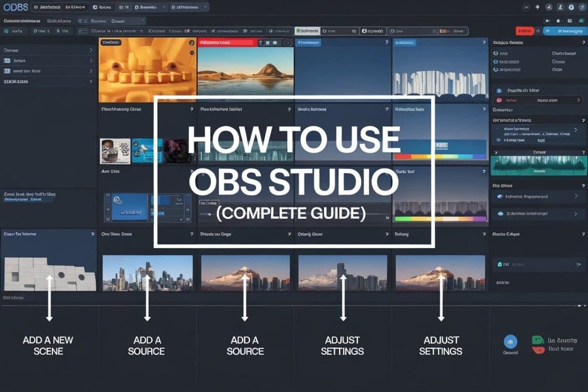
Task: Click the microphone icon on the left toolbar
Action: coord(58,30)
